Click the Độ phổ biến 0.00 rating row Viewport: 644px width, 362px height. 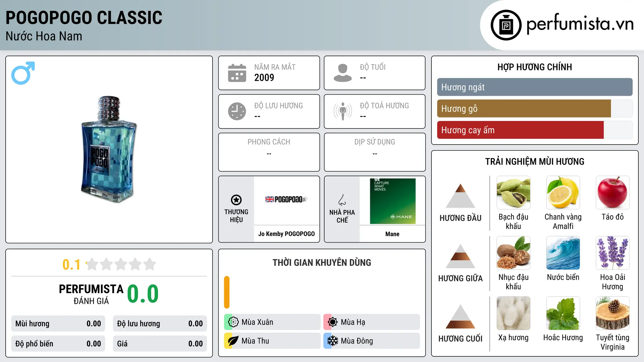pos(58,344)
